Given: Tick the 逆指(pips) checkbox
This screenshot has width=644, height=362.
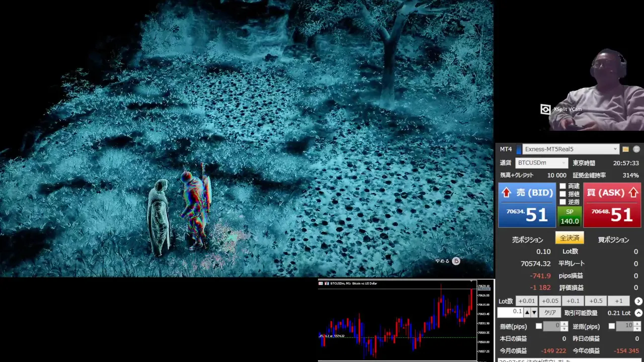Looking at the screenshot, I should click(612, 326).
